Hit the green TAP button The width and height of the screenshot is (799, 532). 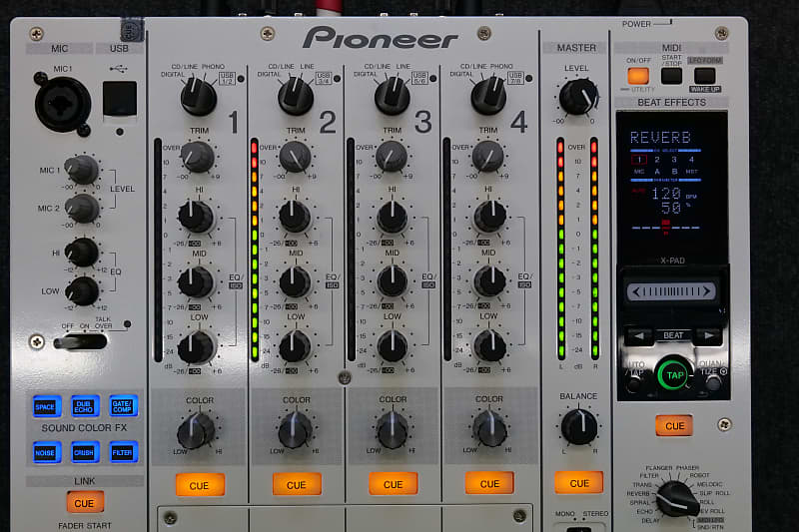674,375
